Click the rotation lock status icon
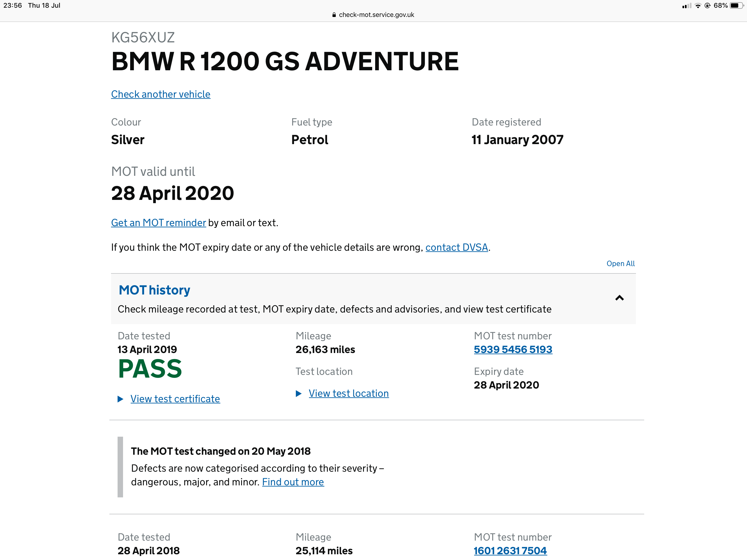The image size is (747, 560). (x=707, y=5)
